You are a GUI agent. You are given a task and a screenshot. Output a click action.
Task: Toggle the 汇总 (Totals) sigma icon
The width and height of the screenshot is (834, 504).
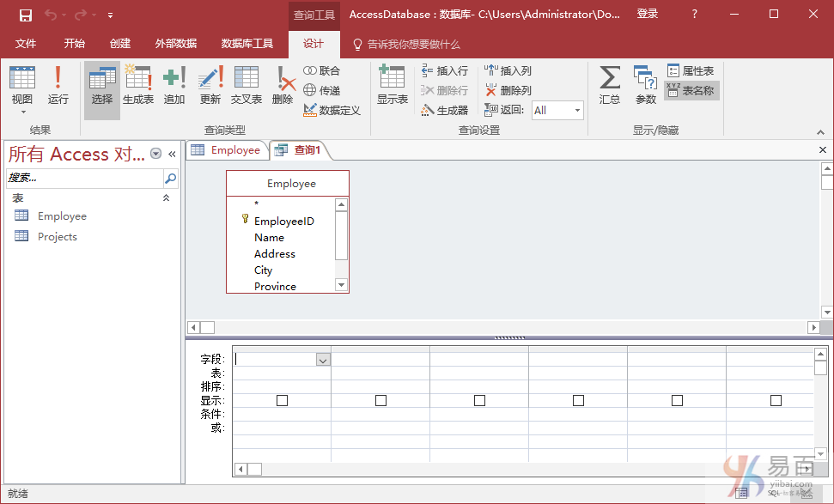coord(610,86)
